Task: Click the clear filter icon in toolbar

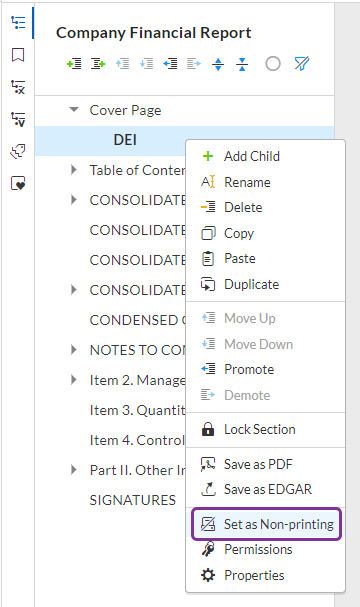Action: [x=302, y=63]
